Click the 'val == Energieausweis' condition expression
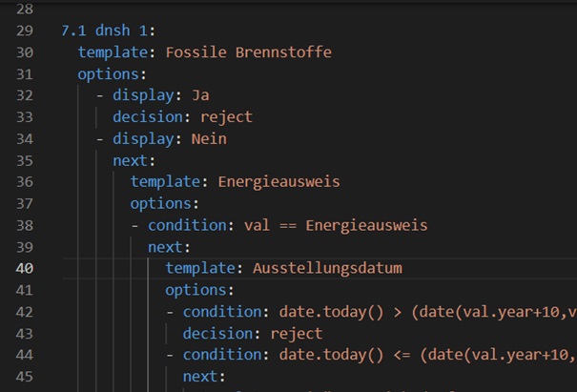This screenshot has width=577, height=392. tap(336, 225)
